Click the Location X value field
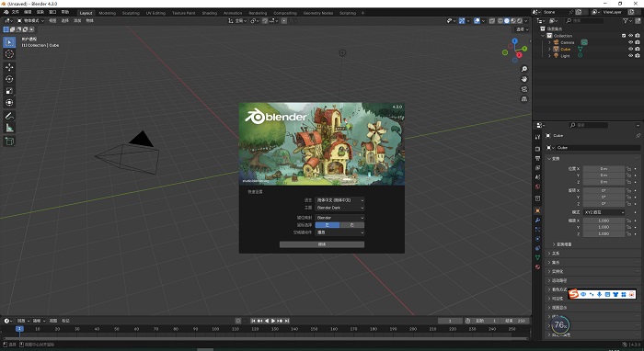 click(604, 168)
